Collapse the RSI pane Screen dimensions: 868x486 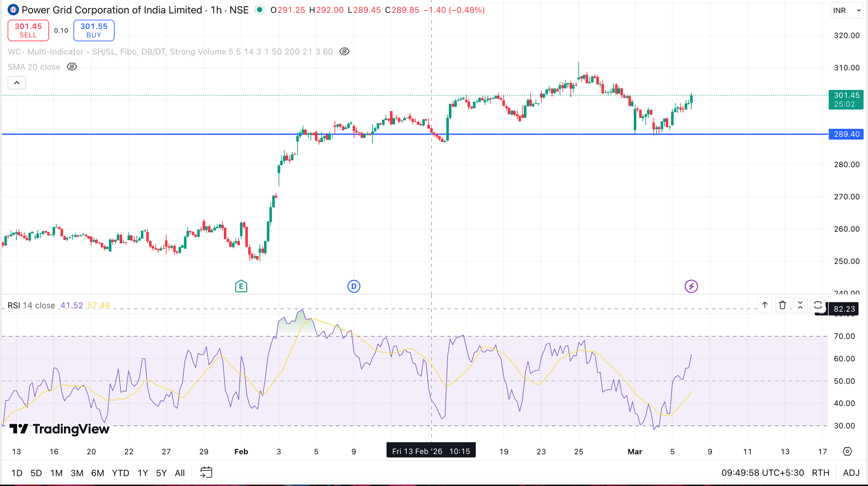click(800, 305)
